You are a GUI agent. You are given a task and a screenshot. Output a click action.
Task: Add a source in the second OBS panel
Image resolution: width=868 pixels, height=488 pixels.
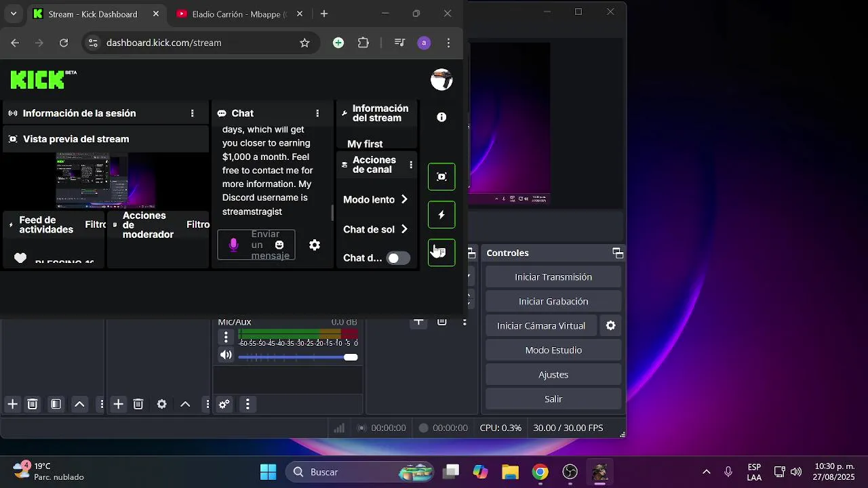(118, 405)
